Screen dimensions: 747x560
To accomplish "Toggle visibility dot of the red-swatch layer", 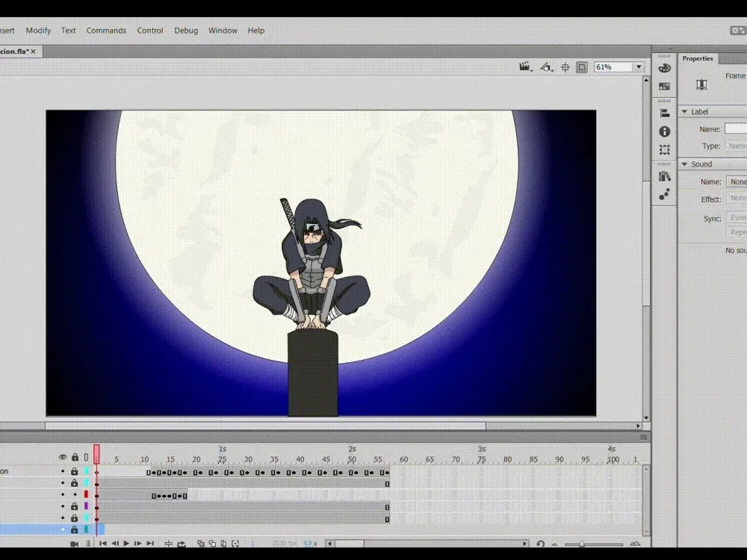I will click(63, 495).
